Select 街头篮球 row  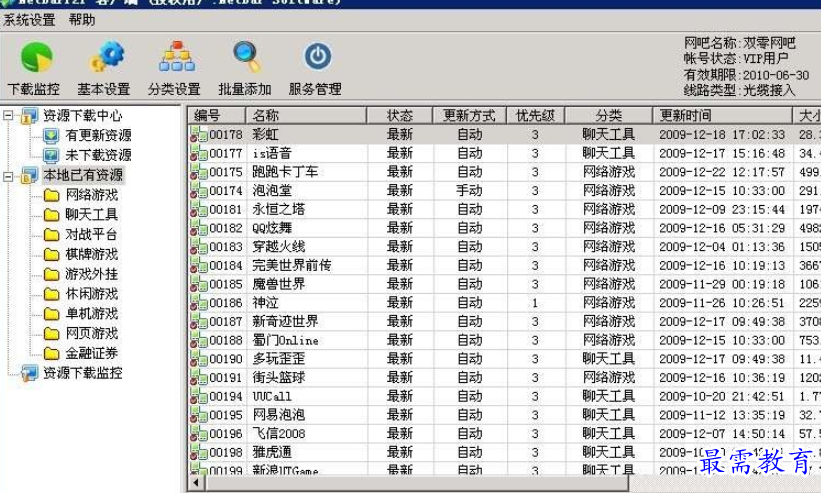coord(505,377)
